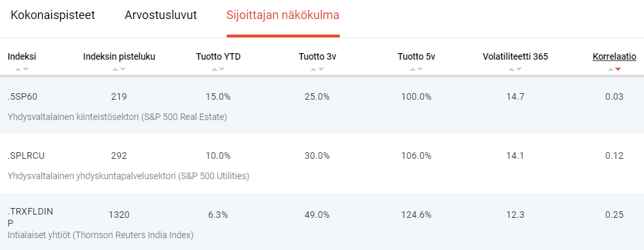Image resolution: width=644 pixels, height=250 pixels.
Task: Sort Tuotto 3v ascending arrow
Action: coord(313,70)
